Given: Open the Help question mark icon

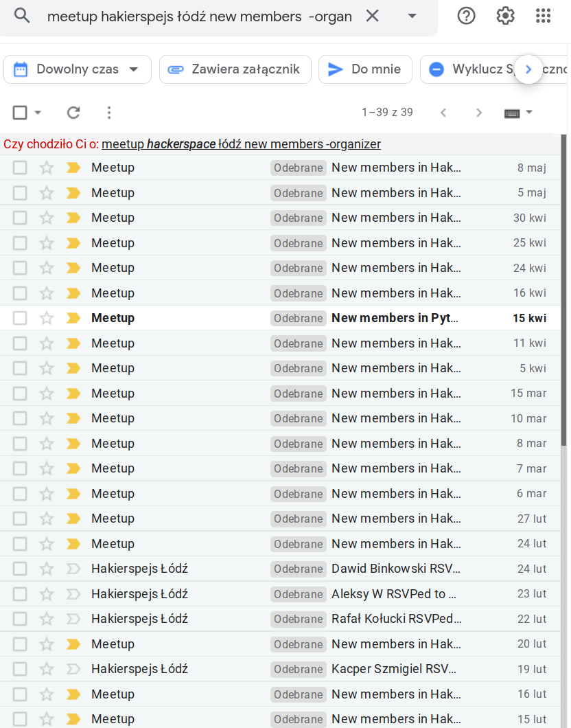Looking at the screenshot, I should (x=466, y=16).
